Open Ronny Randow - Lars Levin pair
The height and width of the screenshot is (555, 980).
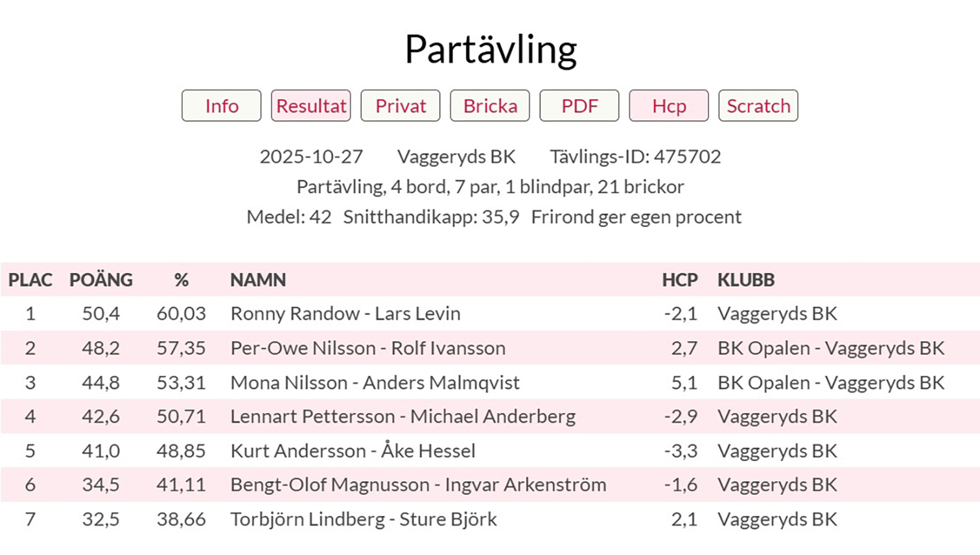[x=345, y=314]
